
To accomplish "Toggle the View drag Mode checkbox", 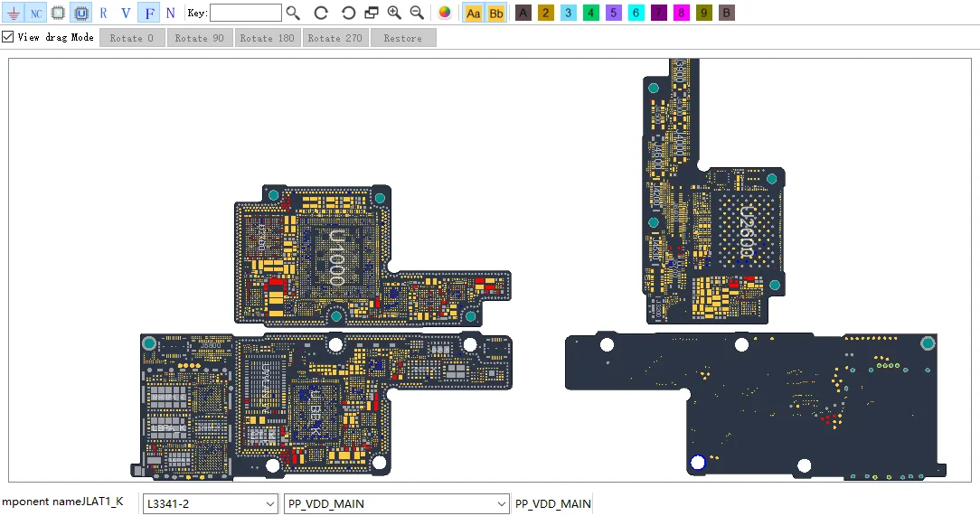I will 8,37.
